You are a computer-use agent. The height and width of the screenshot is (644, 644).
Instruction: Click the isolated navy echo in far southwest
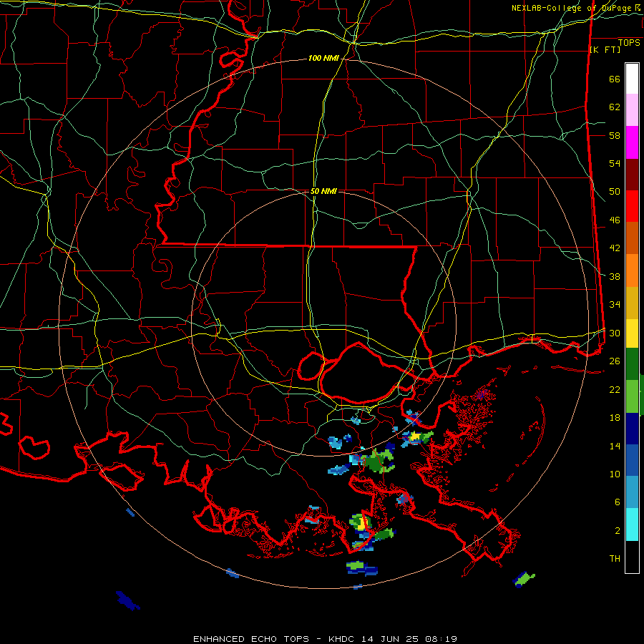tap(127, 600)
